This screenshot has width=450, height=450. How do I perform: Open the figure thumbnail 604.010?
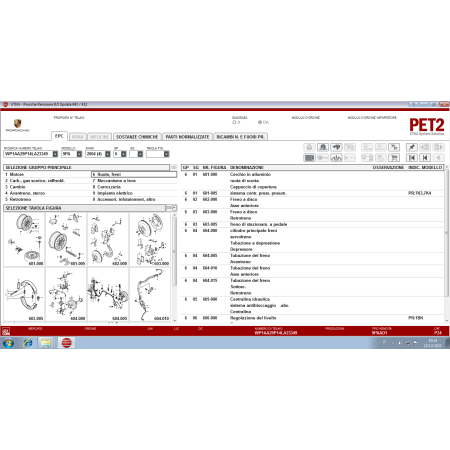(x=150, y=294)
